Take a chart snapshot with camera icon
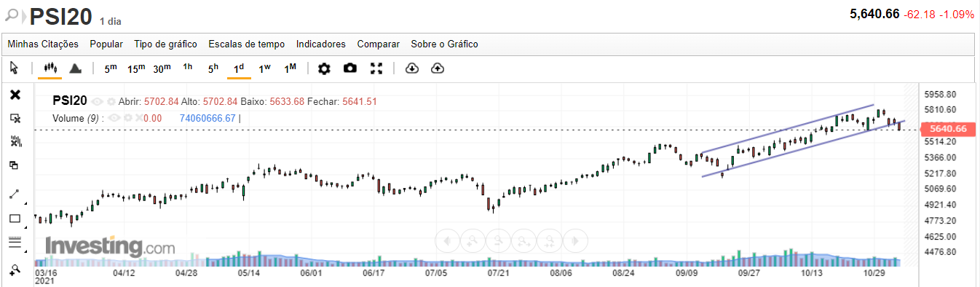This screenshot has width=980, height=287. click(x=350, y=68)
